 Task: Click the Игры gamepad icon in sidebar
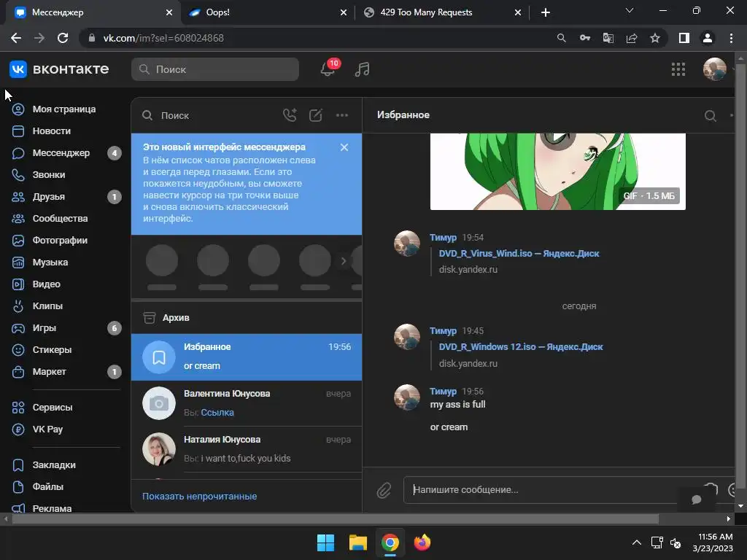[18, 328]
